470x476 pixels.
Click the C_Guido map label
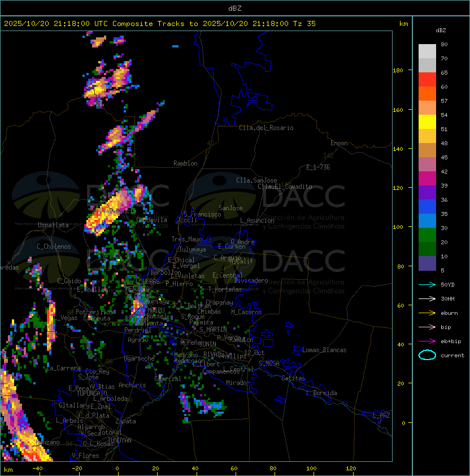click(69, 281)
